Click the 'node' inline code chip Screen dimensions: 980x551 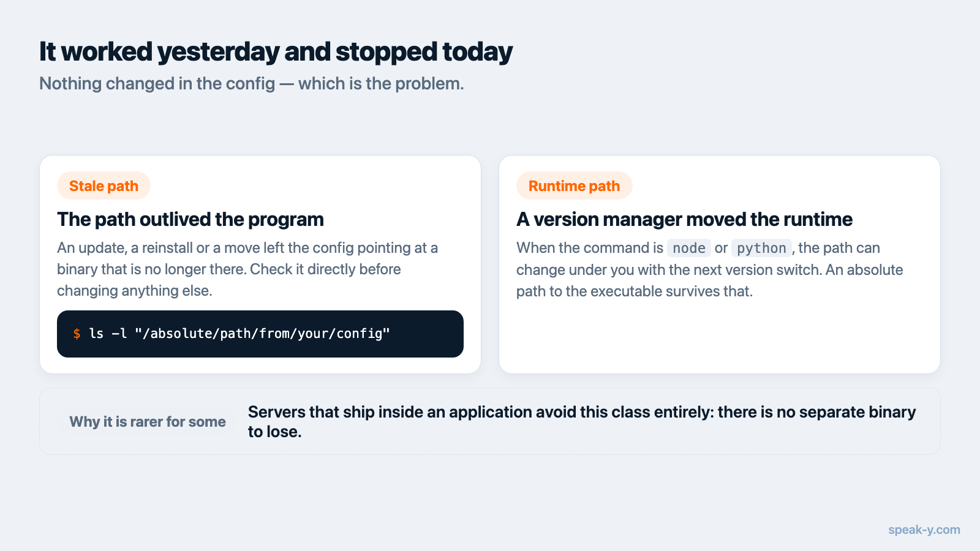(x=689, y=248)
